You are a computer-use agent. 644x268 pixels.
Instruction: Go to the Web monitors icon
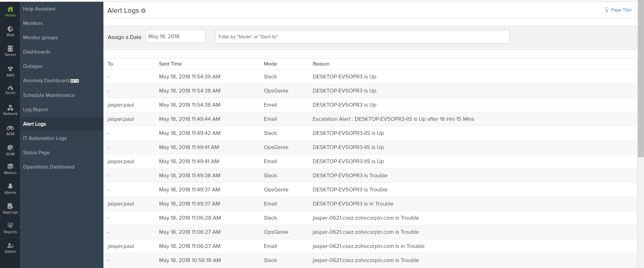coord(10,31)
